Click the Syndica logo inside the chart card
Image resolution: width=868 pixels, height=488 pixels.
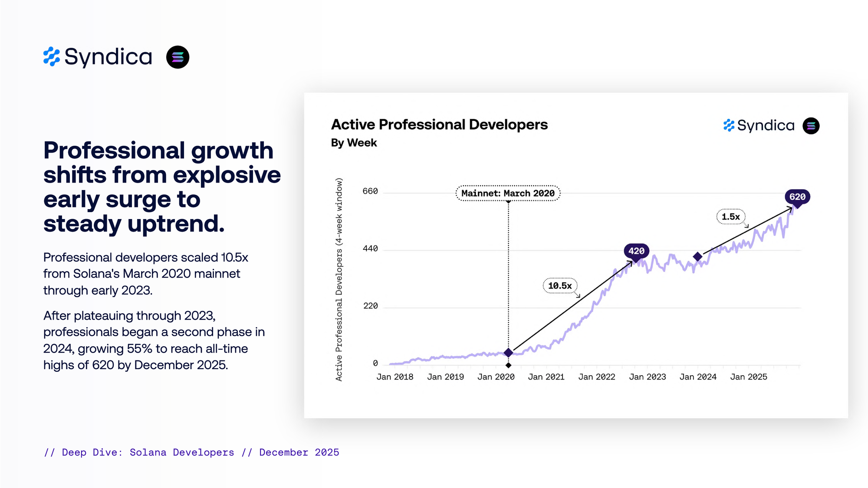click(x=759, y=125)
